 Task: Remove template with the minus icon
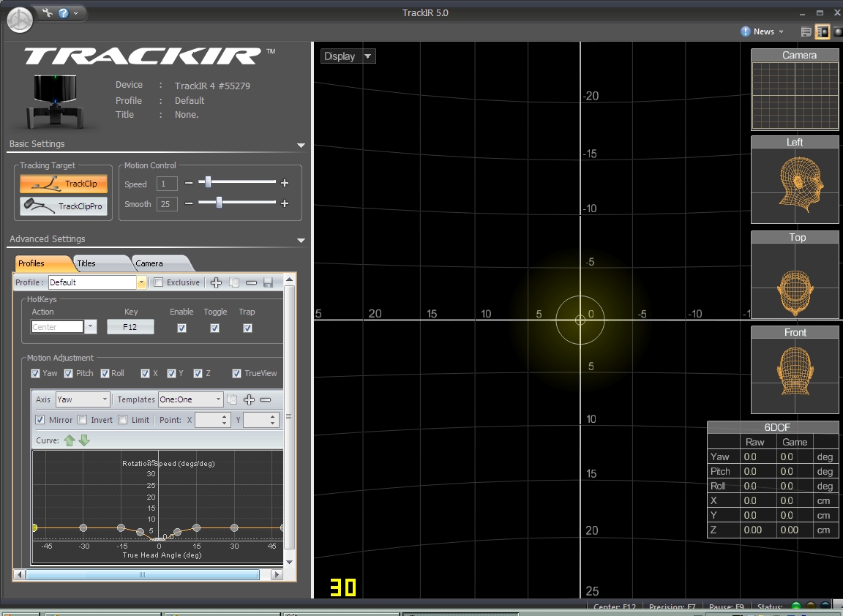pos(265,399)
